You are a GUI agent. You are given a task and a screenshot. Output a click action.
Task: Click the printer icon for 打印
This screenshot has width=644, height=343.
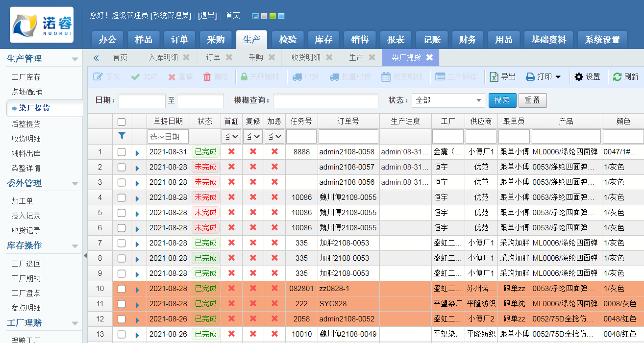coord(530,77)
